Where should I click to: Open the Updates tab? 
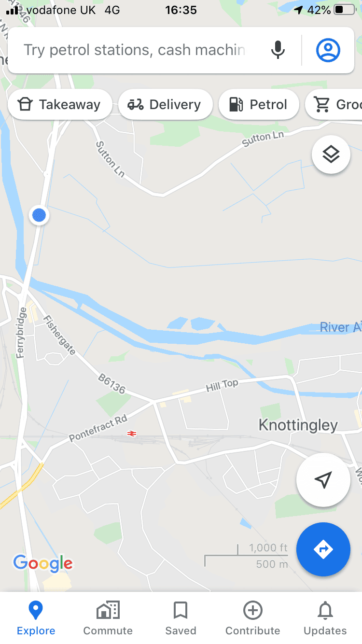325,618
